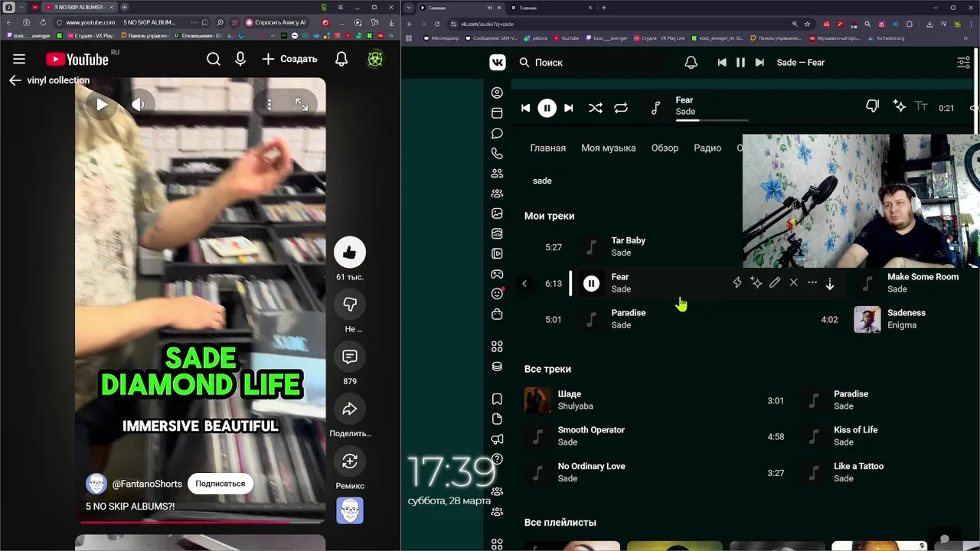
Task: Open VK friends icon in sidebar
Action: click(x=497, y=173)
